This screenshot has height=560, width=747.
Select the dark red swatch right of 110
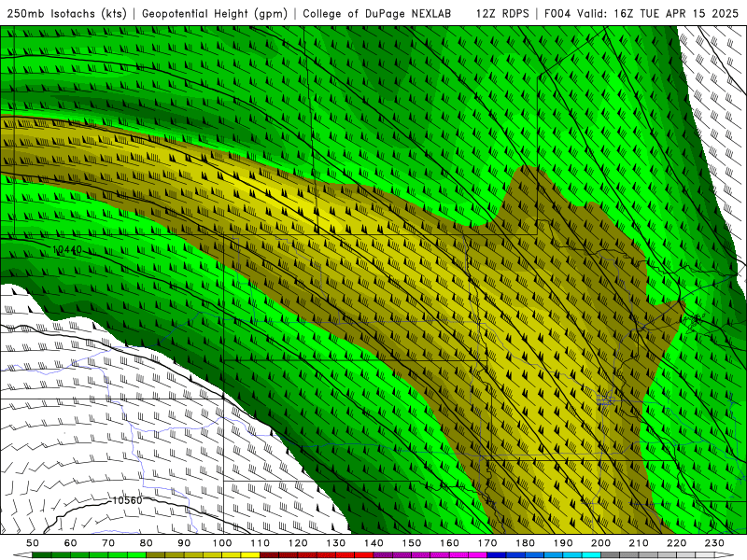269,555
